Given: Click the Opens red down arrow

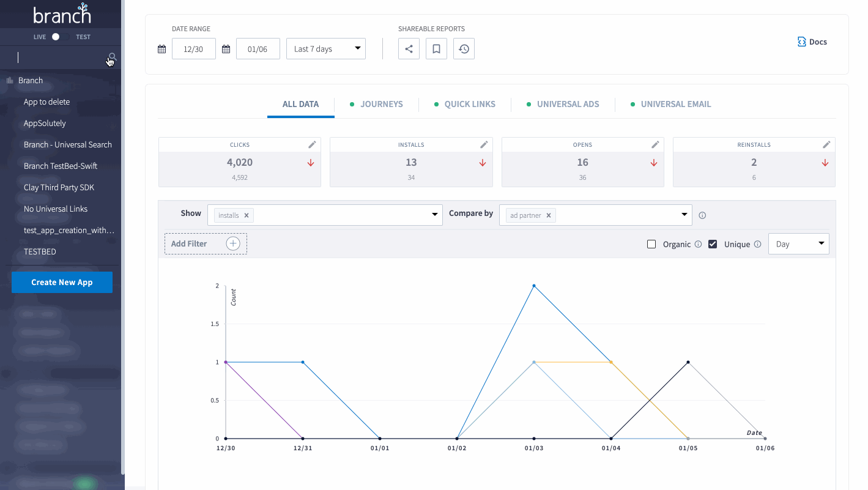Looking at the screenshot, I should coord(653,163).
